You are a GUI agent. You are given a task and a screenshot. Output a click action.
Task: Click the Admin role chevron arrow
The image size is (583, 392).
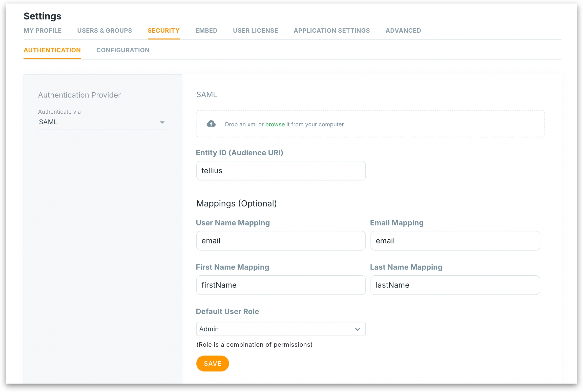click(x=357, y=329)
